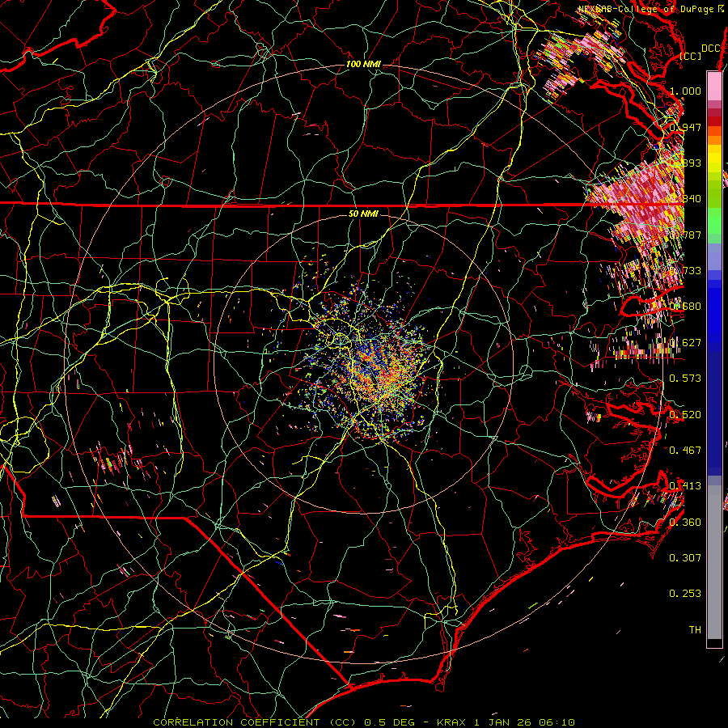Click the "CORRELATION COEFFICIENT (CC)" caption text
The width and height of the screenshot is (728, 728).
click(x=255, y=722)
